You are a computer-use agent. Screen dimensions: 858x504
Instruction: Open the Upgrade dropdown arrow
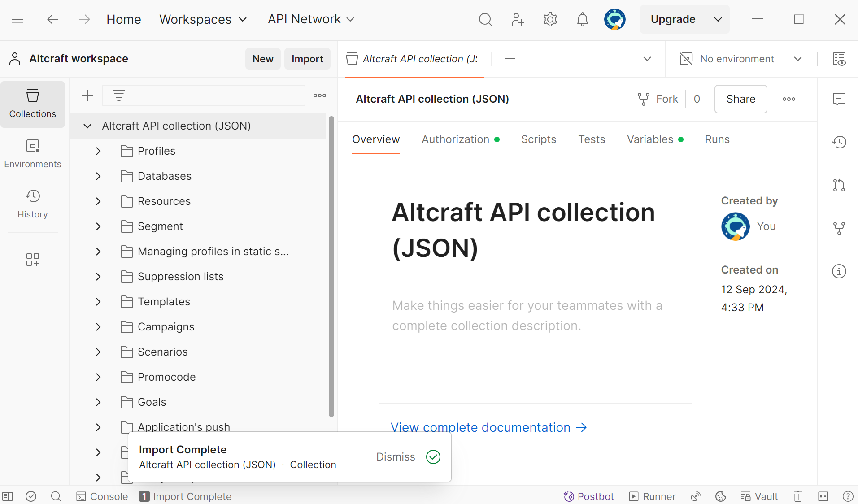click(x=718, y=19)
